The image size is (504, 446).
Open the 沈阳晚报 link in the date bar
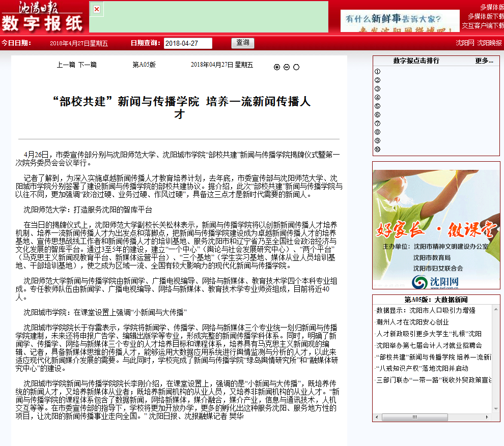tap(489, 43)
